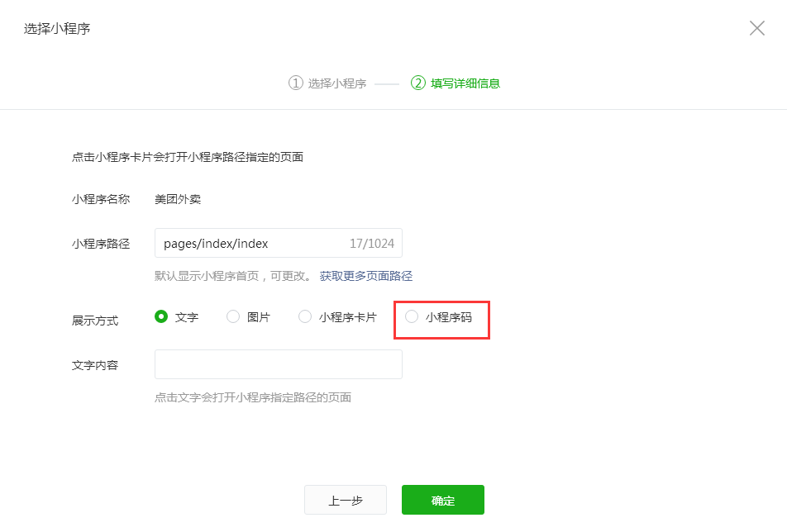
Task: Click the 展示方式 label
Action: tap(95, 321)
